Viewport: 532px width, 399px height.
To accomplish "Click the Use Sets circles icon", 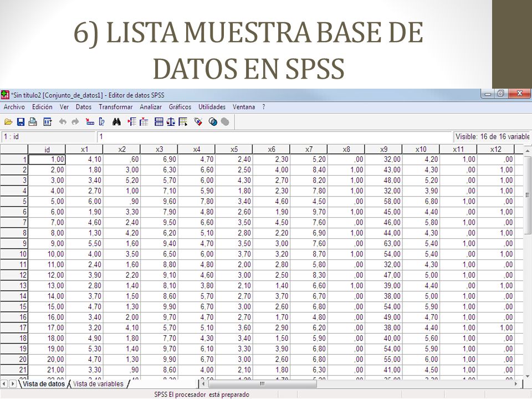I will tap(213, 122).
